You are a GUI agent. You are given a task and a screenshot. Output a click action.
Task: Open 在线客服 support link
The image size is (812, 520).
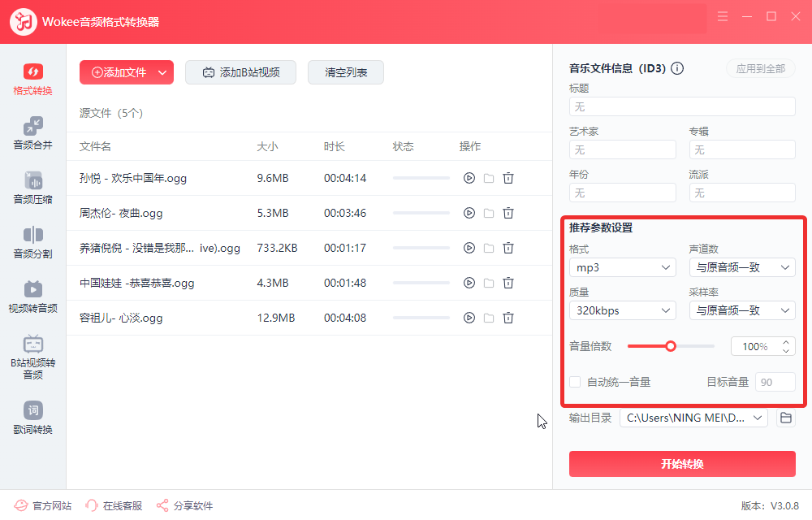click(x=114, y=505)
